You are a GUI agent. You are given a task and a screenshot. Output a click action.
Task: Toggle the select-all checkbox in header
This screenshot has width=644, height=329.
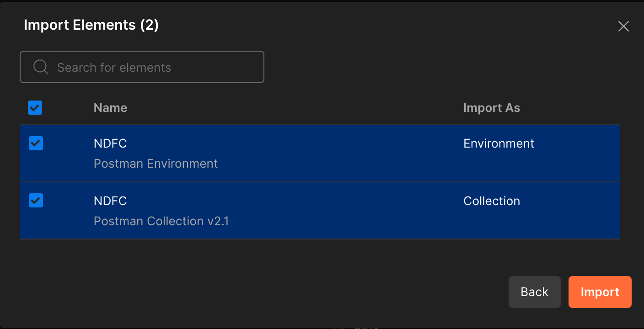(x=35, y=108)
